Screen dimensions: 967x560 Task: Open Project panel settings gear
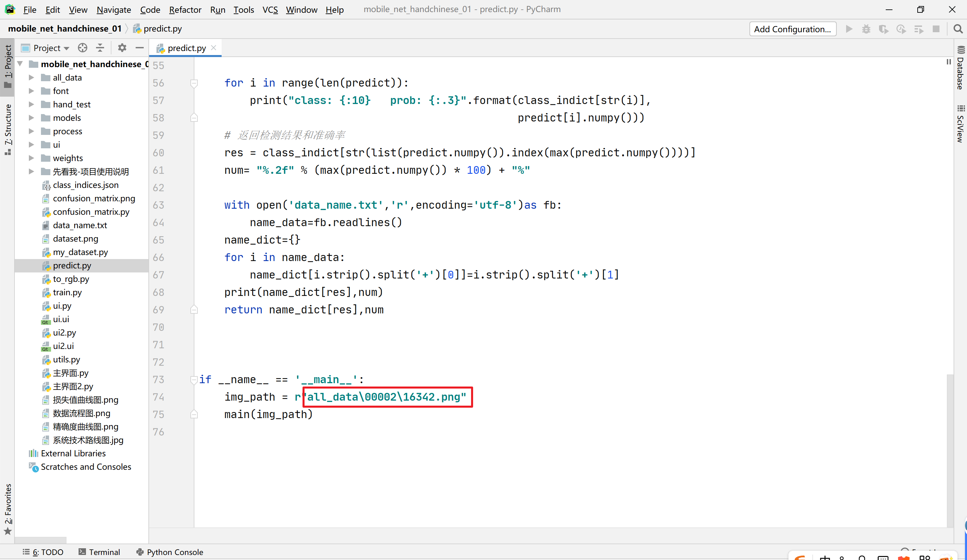point(122,48)
